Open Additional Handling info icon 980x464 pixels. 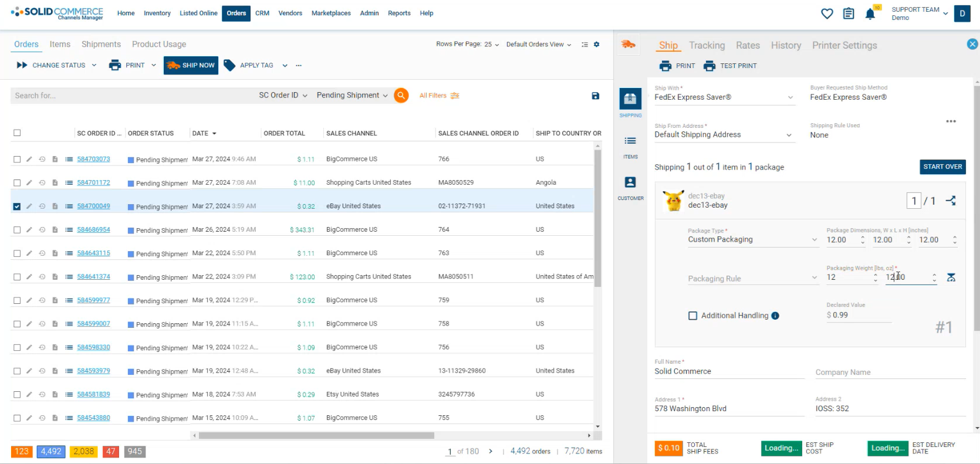point(775,316)
